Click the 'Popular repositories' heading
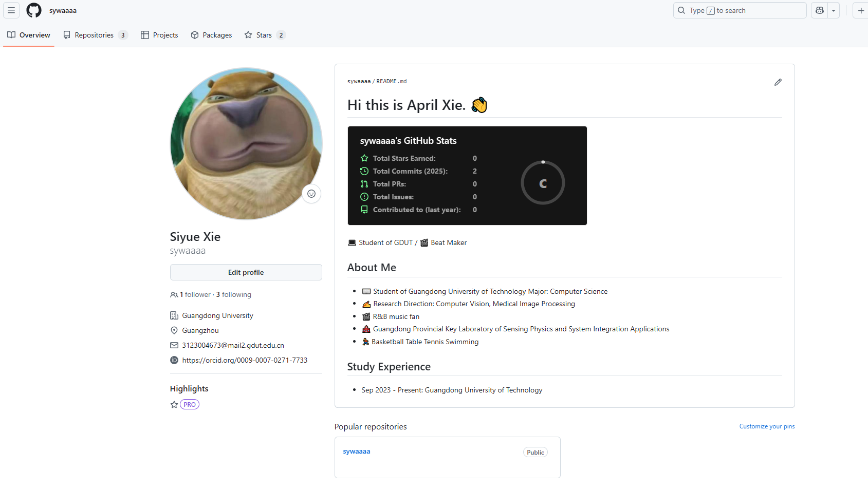 pyautogui.click(x=371, y=427)
